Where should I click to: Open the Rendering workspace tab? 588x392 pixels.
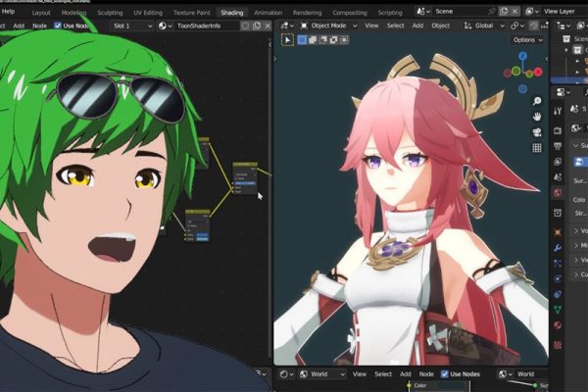pyautogui.click(x=307, y=13)
